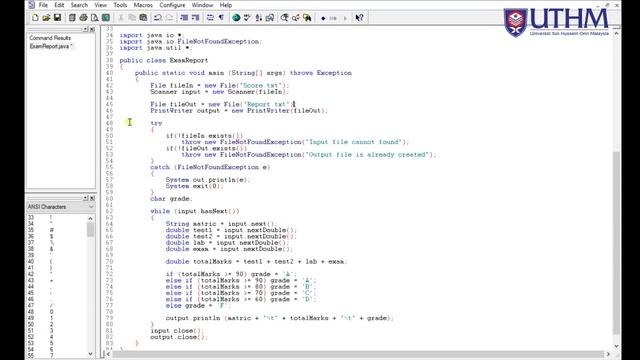Click the Paste clipboard icon
640x360 pixels.
coord(143,18)
